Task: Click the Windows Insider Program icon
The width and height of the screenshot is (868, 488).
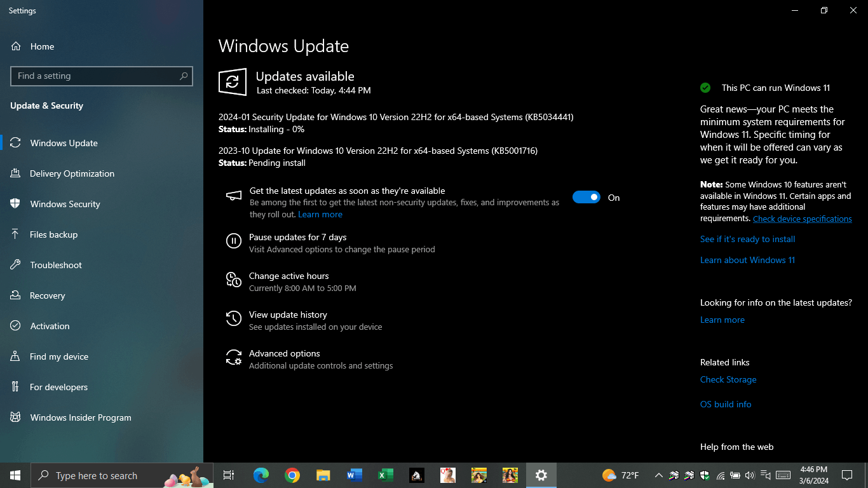Action: click(16, 417)
